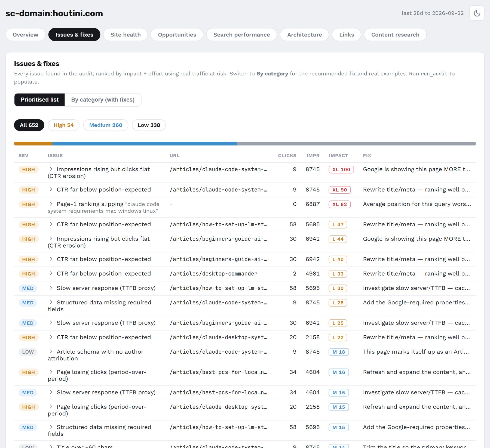490x448 pixels.
Task: Select the Prioritised list view
Action: (x=39, y=100)
